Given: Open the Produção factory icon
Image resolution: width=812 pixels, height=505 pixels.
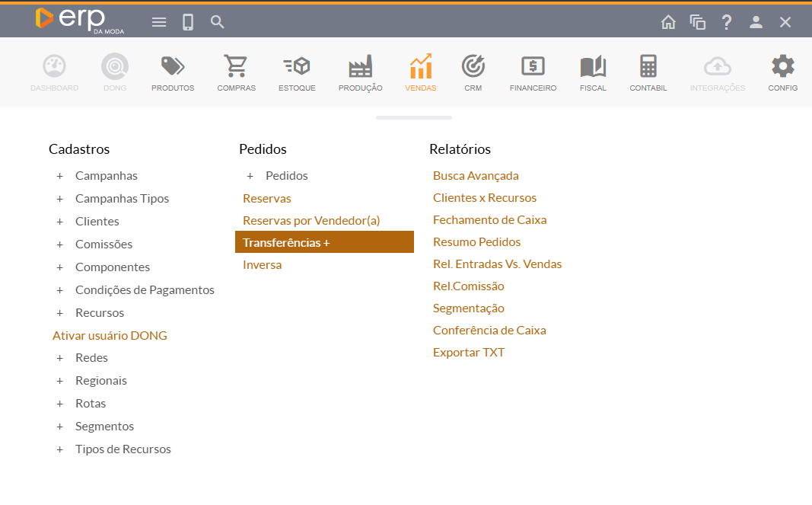Looking at the screenshot, I should click(360, 67).
